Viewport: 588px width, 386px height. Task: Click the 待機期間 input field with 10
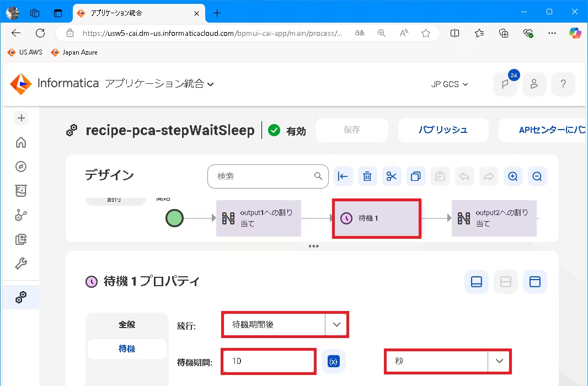point(269,361)
